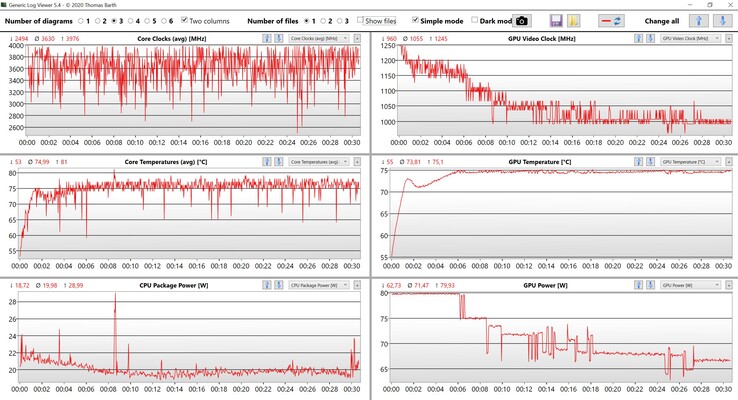
Task: Click inside the GPU Temperature chart plot
Action: (x=562, y=213)
